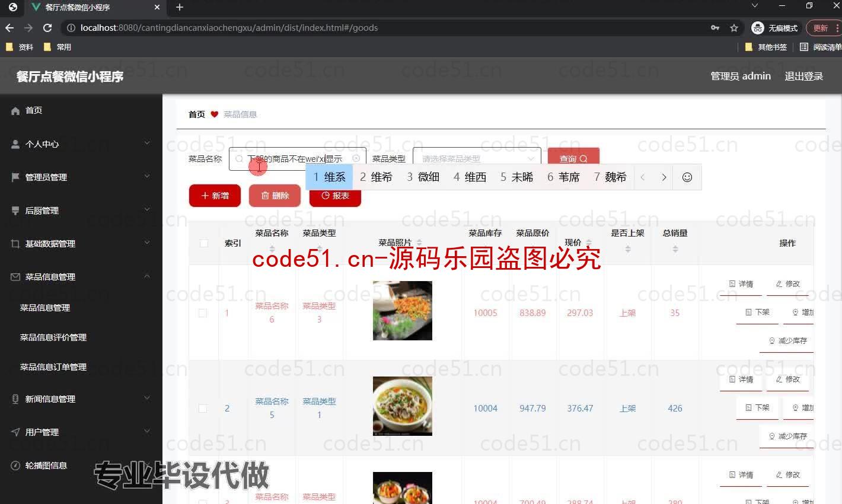Open a new browser tab
842x504 pixels.
pos(180,7)
